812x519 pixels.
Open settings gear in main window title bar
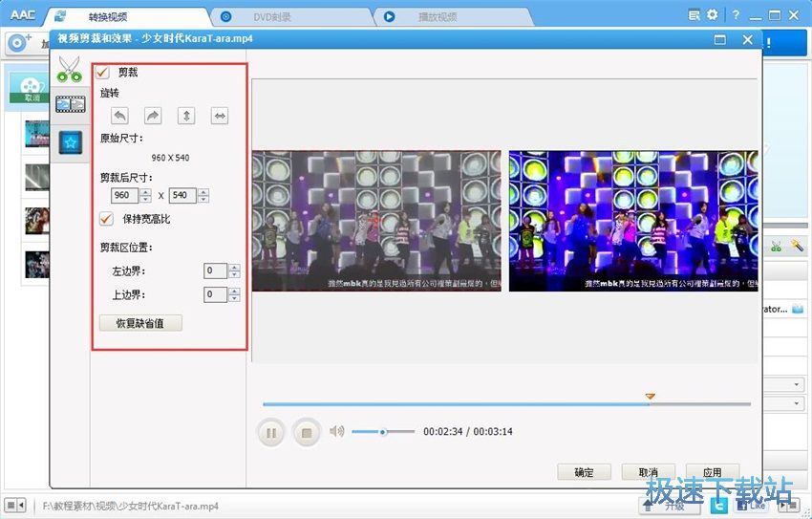point(713,15)
